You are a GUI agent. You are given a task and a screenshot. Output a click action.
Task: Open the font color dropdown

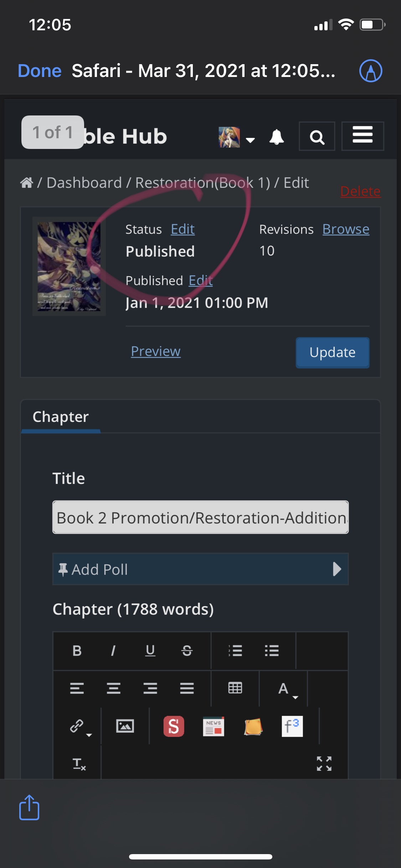tap(288, 689)
